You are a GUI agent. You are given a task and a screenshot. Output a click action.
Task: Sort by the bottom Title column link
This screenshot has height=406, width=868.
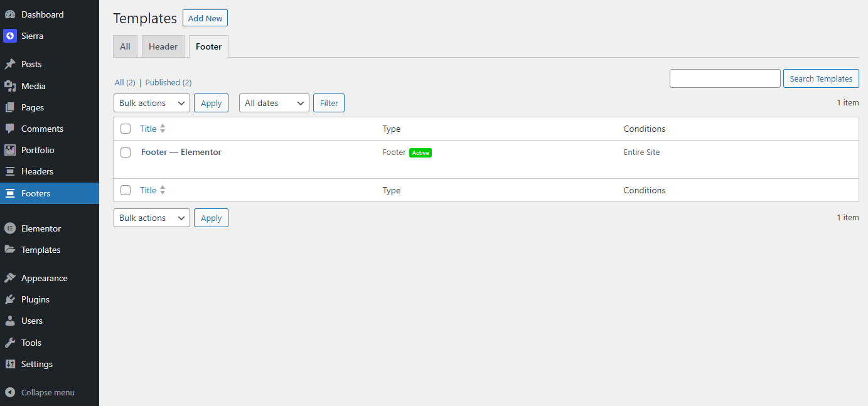148,190
